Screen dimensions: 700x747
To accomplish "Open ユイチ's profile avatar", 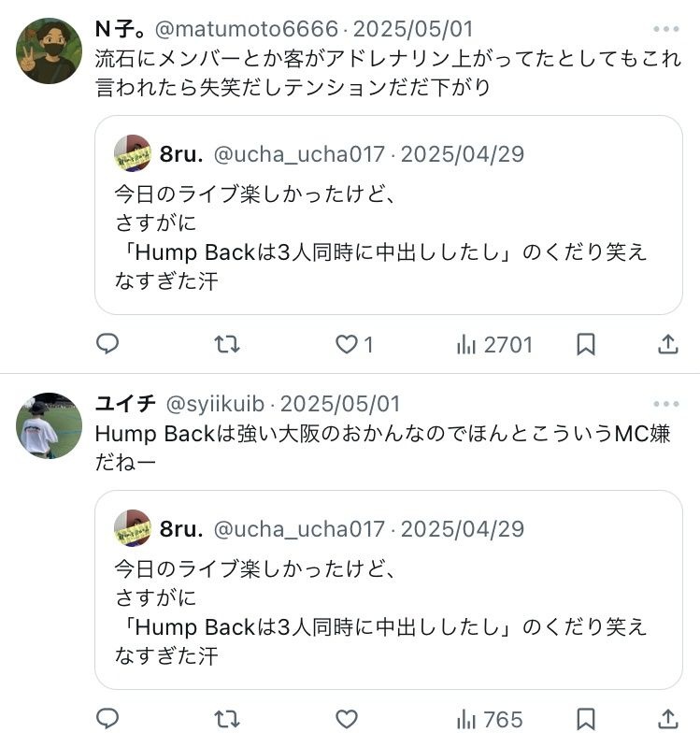I will click(50, 425).
